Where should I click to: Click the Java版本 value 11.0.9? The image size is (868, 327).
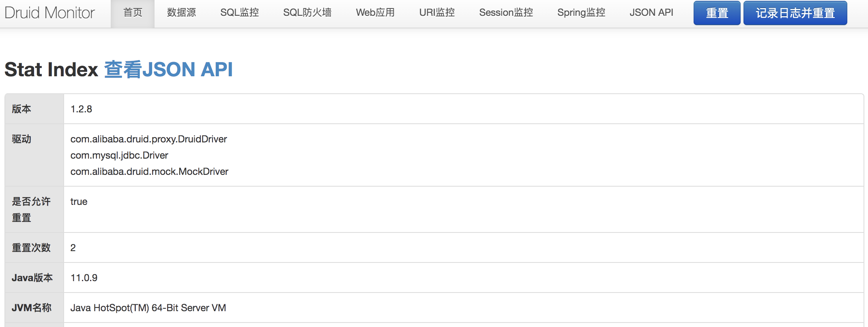84,278
